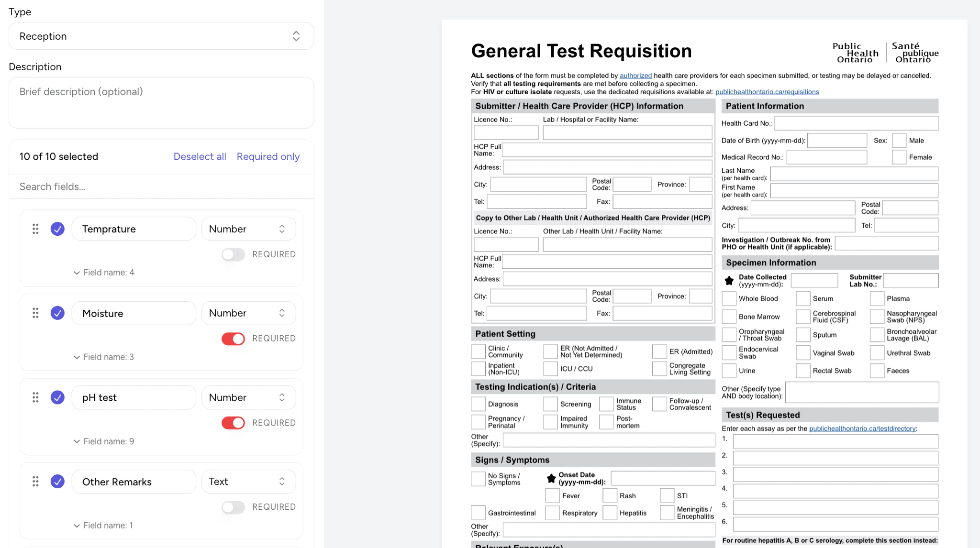Edit the Moisture field name input
Viewport: 980px width, 548px height.
(x=134, y=313)
